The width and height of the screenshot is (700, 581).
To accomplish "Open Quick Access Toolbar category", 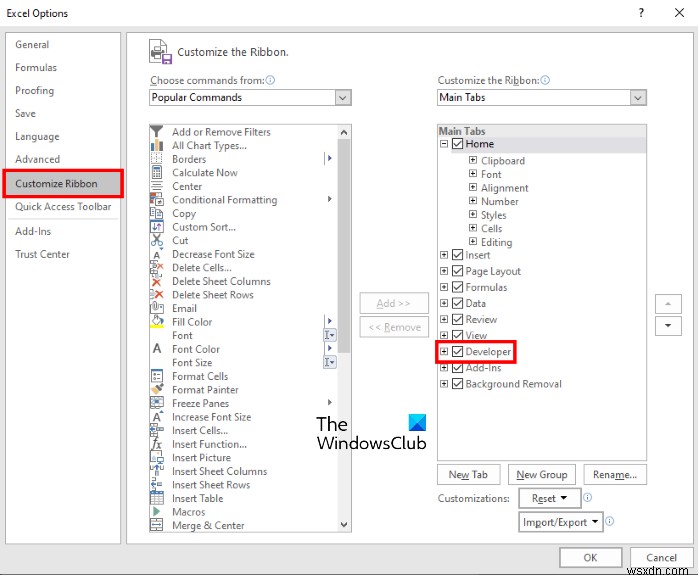I will (x=63, y=207).
